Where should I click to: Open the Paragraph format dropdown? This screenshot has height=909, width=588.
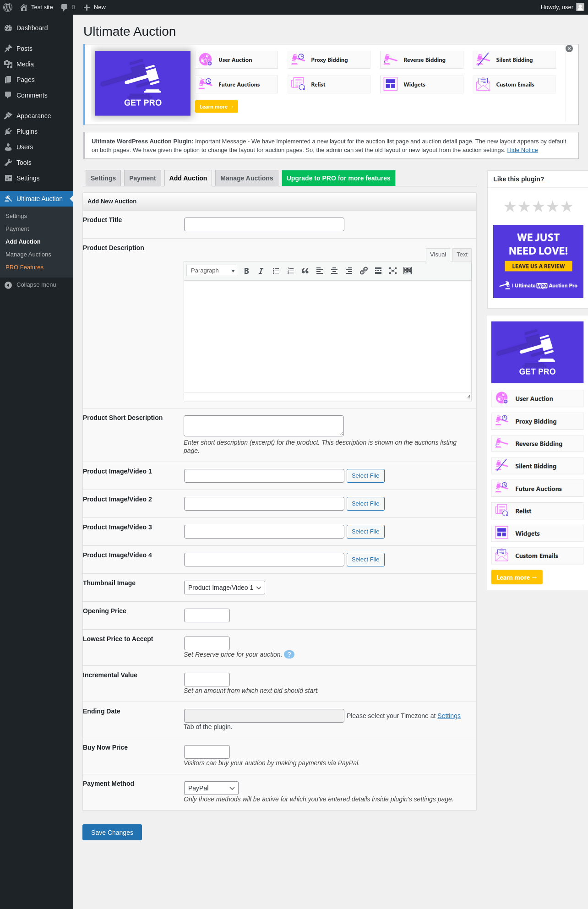pos(212,271)
